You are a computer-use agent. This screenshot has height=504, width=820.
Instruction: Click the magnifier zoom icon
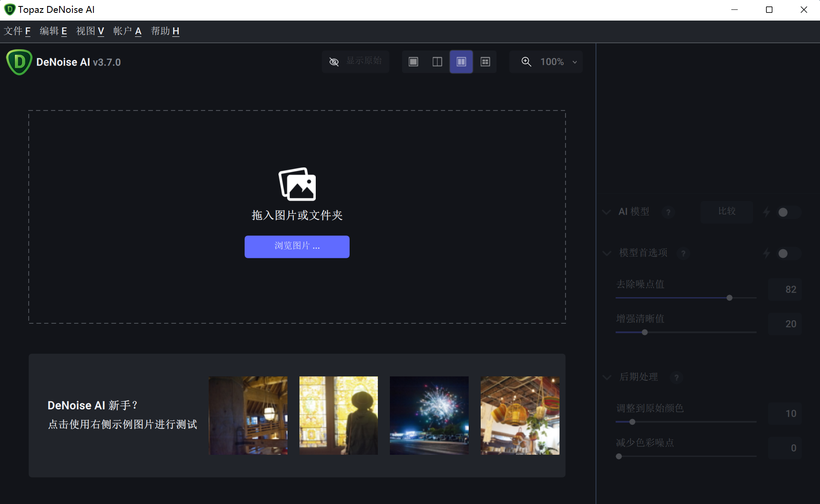(x=527, y=62)
